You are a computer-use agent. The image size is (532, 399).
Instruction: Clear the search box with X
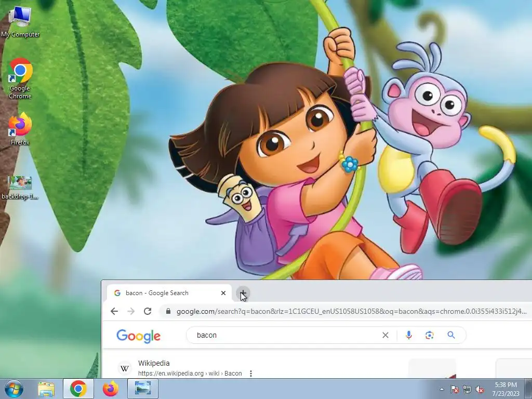(385, 335)
